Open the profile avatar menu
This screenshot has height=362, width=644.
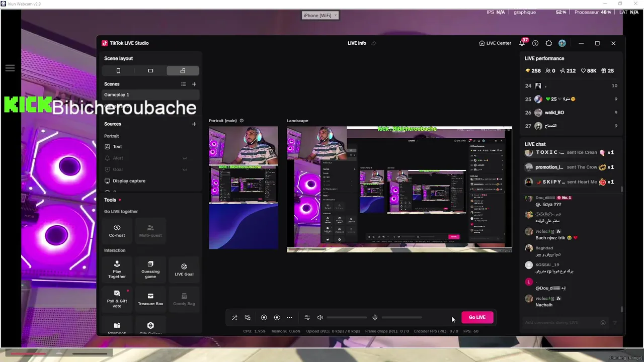562,43
